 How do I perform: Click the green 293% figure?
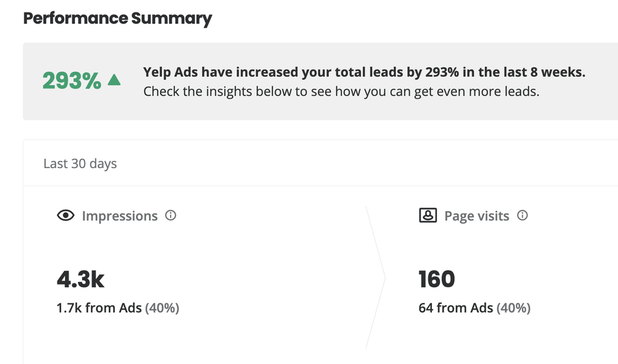[72, 81]
